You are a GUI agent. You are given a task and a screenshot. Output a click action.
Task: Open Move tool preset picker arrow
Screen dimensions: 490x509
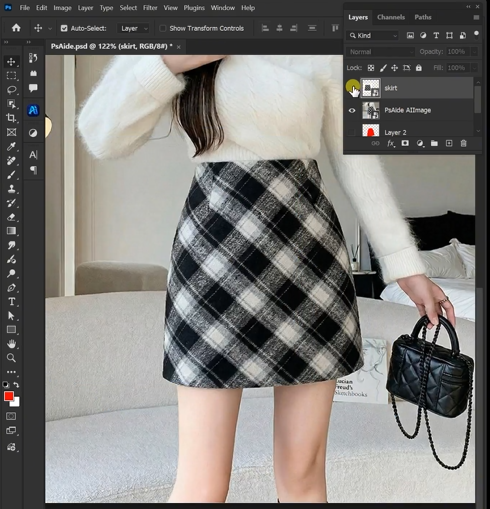tap(50, 29)
